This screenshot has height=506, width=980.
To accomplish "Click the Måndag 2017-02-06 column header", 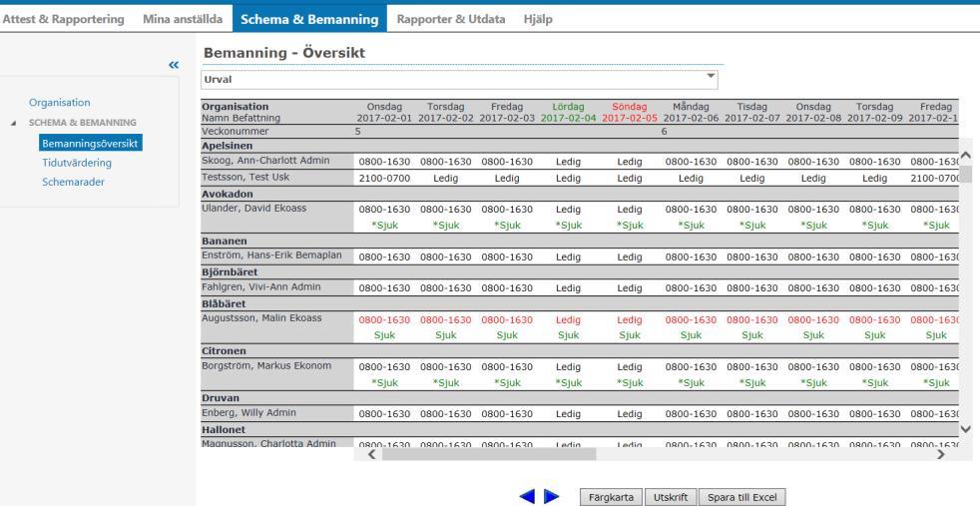I will pyautogui.click(x=691, y=113).
